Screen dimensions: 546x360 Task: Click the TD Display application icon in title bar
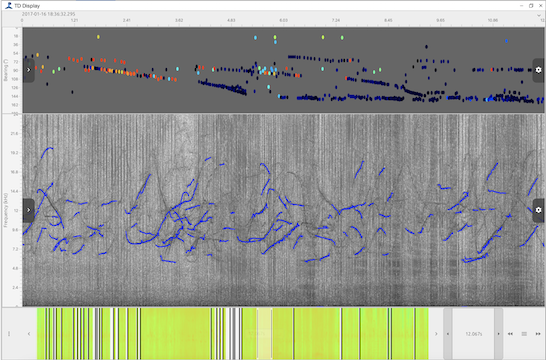[x=8, y=6]
